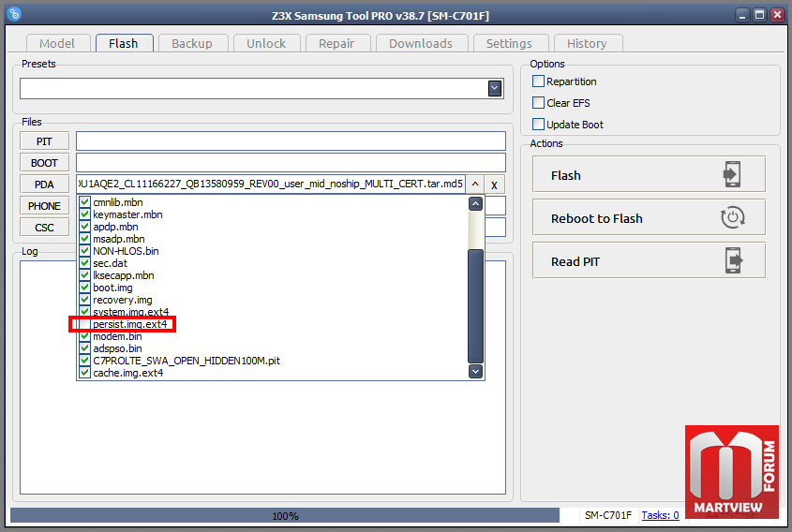Viewport: 792px width, 532px height.
Task: Uncheck lksecapp.mbn checkbox
Action: 85,275
